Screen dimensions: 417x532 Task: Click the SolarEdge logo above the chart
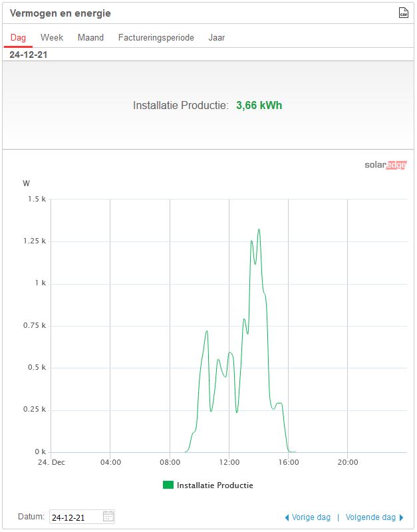pos(385,165)
